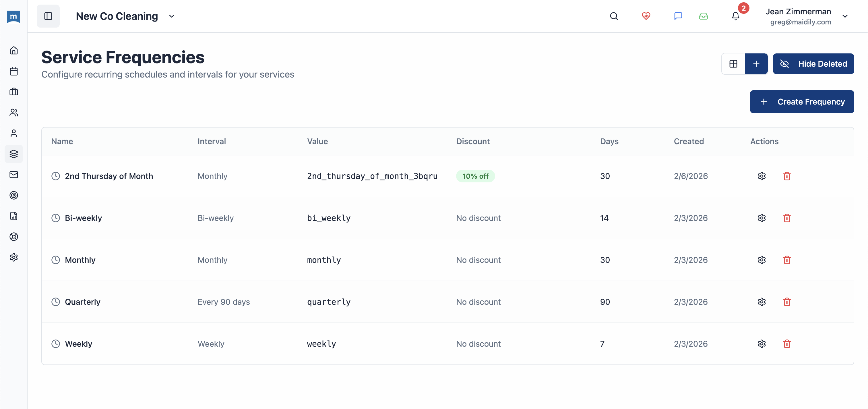Open the calendar/schedule section in the sidebar
This screenshot has width=868, height=409.
[x=13, y=71]
